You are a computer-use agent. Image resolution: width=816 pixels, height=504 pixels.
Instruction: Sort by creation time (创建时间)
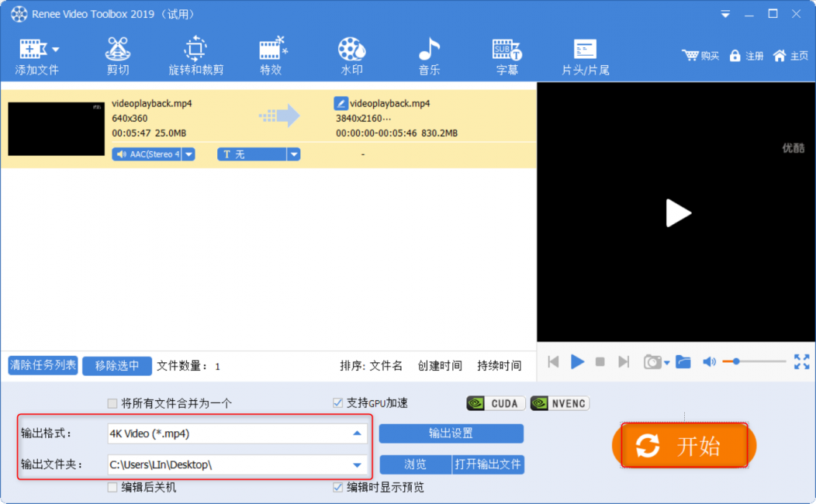point(440,366)
